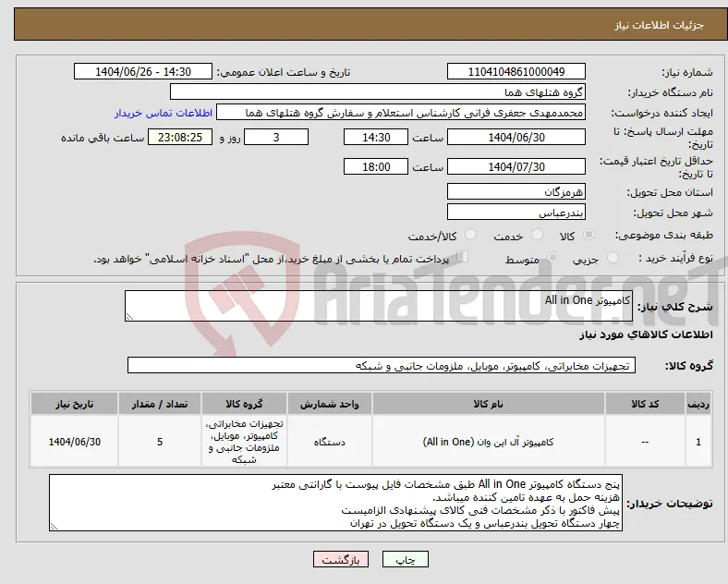This screenshot has width=728, height=584.
Task: Click the requester field محمدمهدی جعفری فرانی
Action: (x=401, y=113)
